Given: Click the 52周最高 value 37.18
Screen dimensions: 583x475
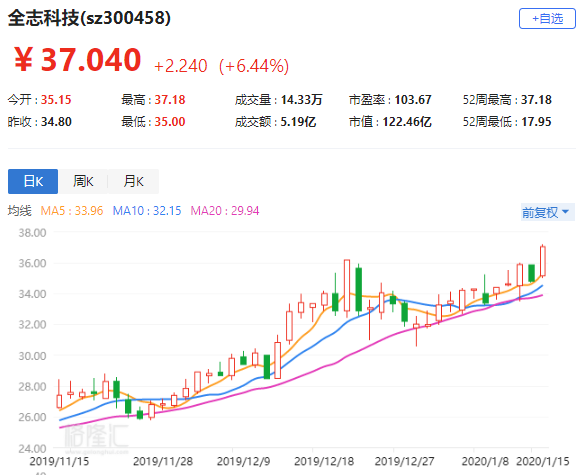Looking at the screenshot, I should 536,100.
